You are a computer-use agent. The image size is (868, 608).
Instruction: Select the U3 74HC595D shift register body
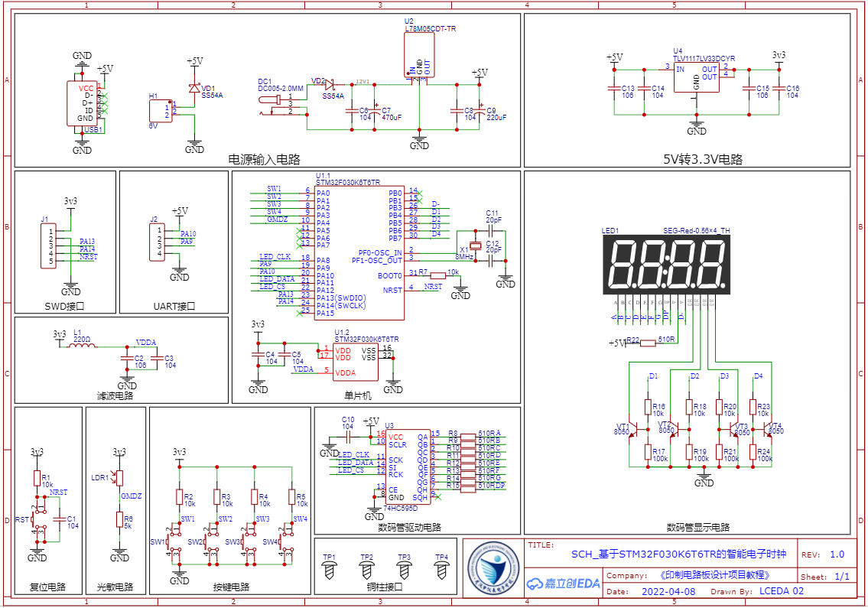(408, 467)
